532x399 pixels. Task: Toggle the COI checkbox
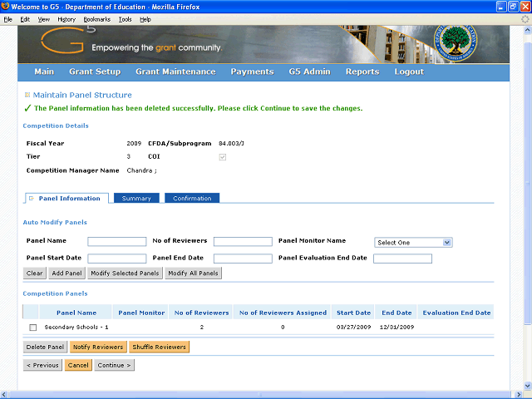point(222,156)
